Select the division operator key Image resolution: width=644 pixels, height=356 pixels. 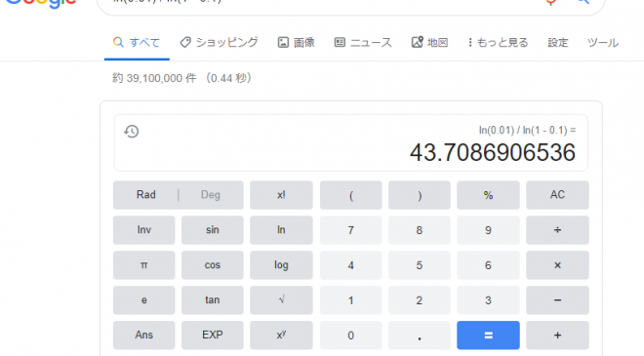pos(557,230)
